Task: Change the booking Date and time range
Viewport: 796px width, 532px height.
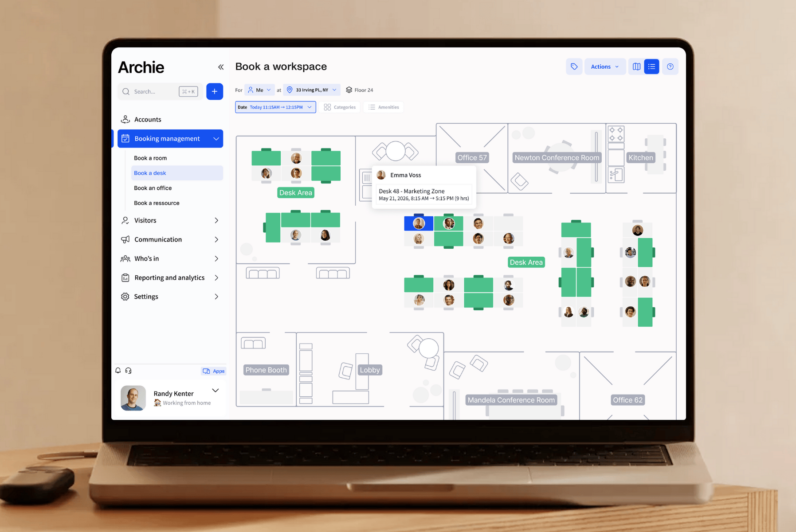Action: [275, 107]
